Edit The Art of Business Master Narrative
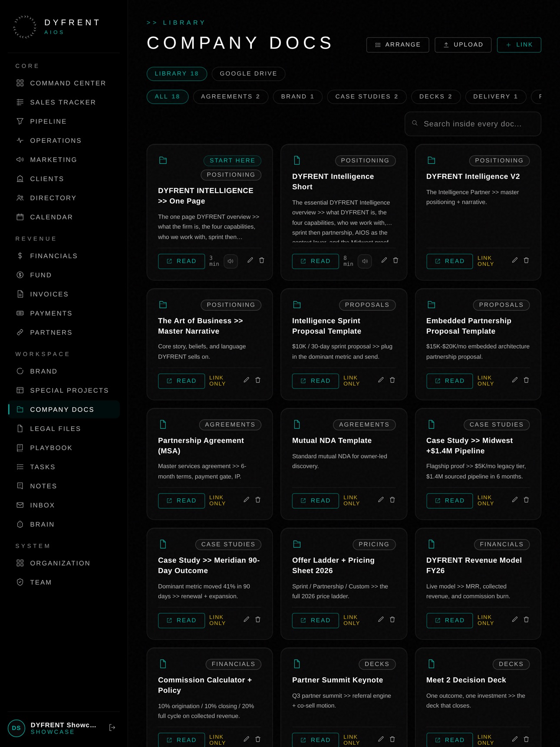The height and width of the screenshot is (747, 560). pos(246,380)
